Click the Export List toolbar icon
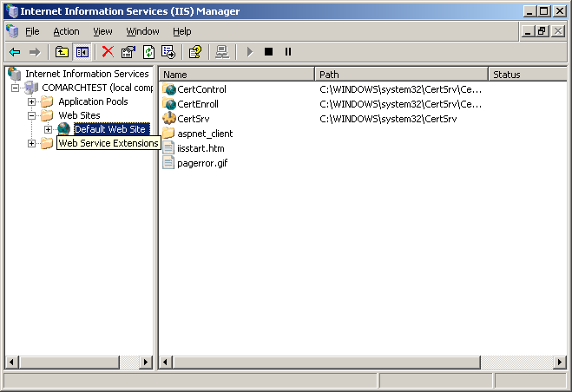Screen dimensions: 572x392 [168, 52]
